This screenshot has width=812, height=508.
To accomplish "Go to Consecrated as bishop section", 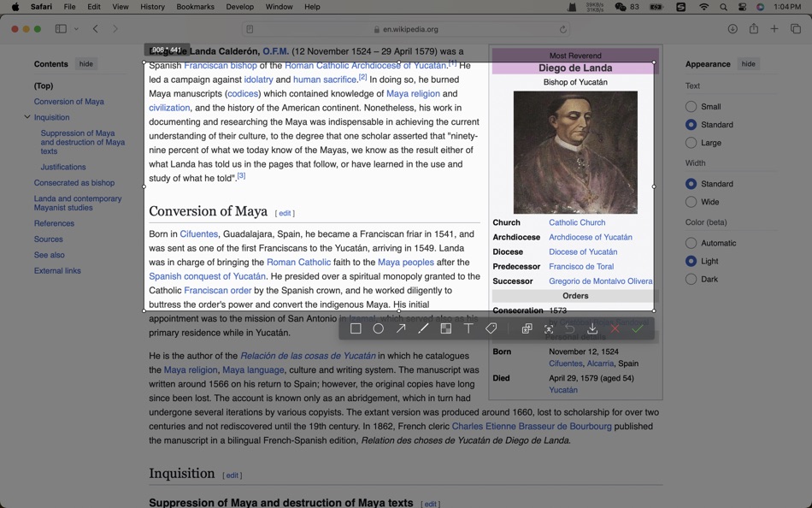I will point(74,183).
